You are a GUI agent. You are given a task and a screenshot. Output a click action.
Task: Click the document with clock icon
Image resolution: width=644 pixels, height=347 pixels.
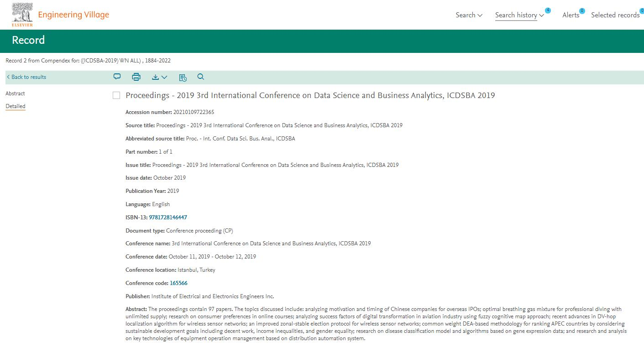[x=183, y=78]
